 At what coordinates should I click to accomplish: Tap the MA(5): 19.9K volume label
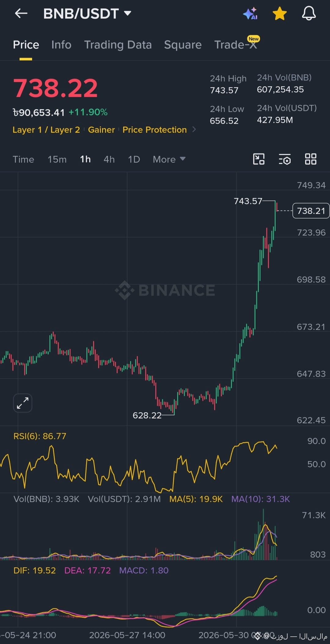tap(196, 499)
